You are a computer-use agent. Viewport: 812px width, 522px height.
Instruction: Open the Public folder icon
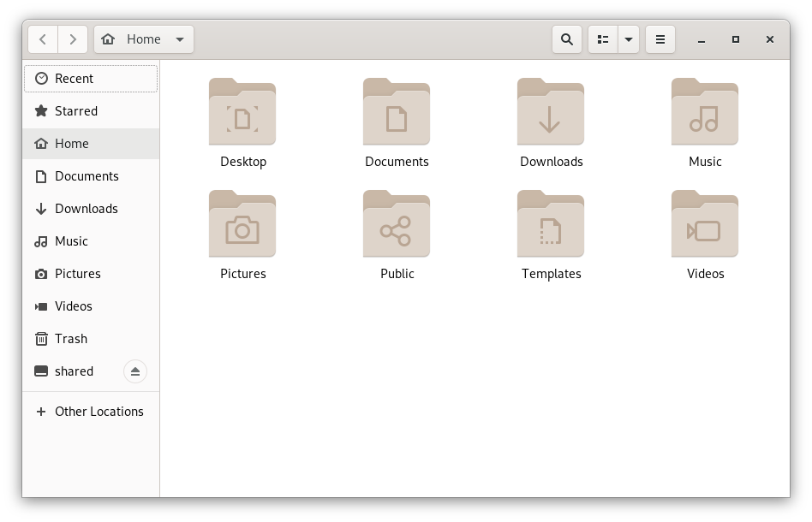pyautogui.click(x=397, y=224)
